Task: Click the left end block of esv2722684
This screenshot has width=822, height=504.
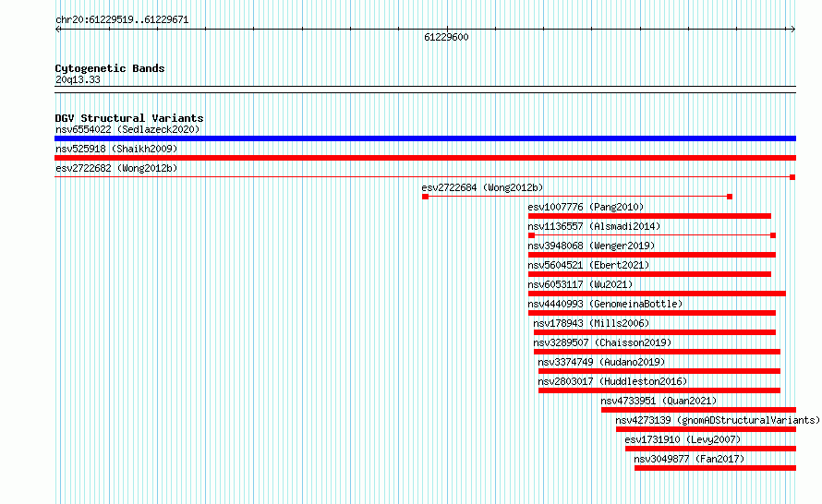Action: [425, 197]
